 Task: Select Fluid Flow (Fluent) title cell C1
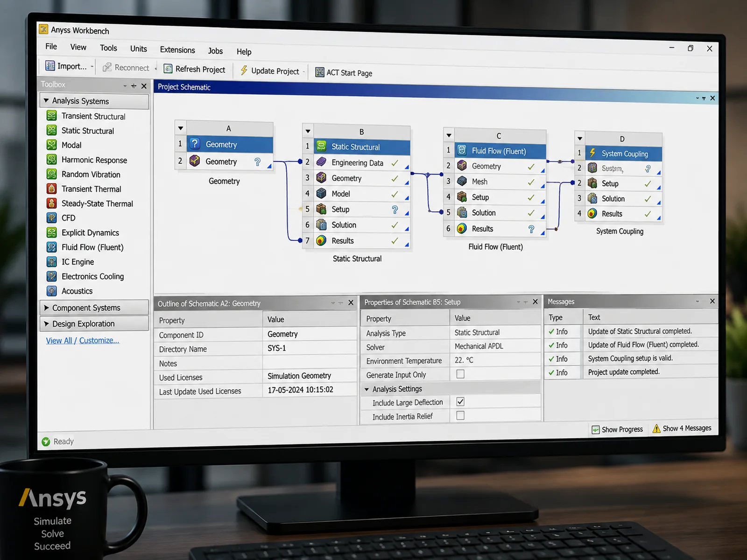(x=500, y=150)
